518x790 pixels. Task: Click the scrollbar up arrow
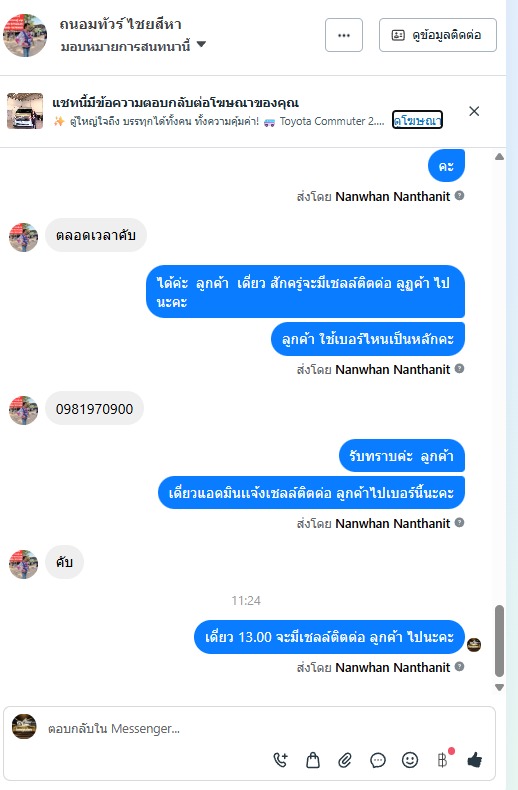(x=499, y=157)
